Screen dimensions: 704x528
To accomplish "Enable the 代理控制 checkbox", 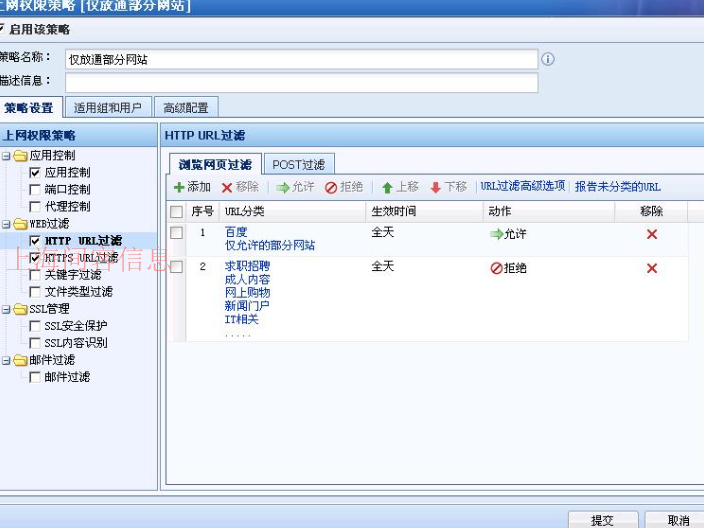I will tap(35, 207).
